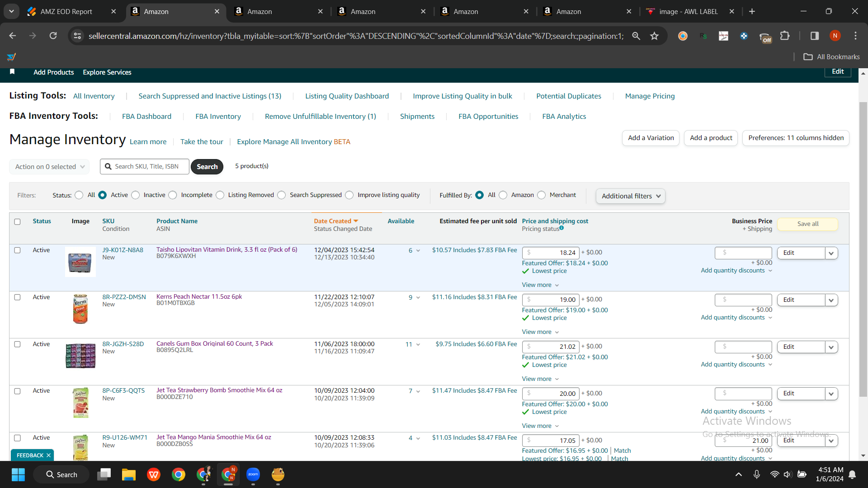Open the profile avatar N
This screenshot has width=868, height=488.
(x=835, y=36)
